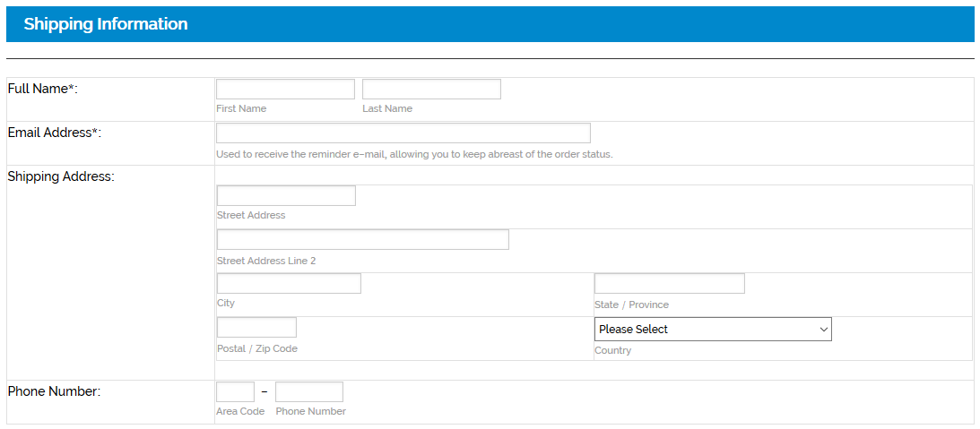Click the First Name input field
Screen dimensions: 980x429
[x=285, y=90]
